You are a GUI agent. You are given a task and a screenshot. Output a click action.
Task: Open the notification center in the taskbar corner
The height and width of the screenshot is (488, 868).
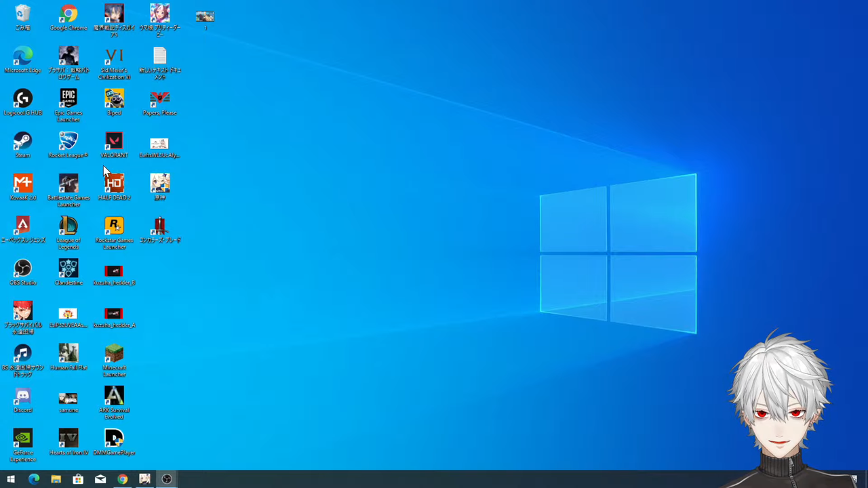click(854, 479)
